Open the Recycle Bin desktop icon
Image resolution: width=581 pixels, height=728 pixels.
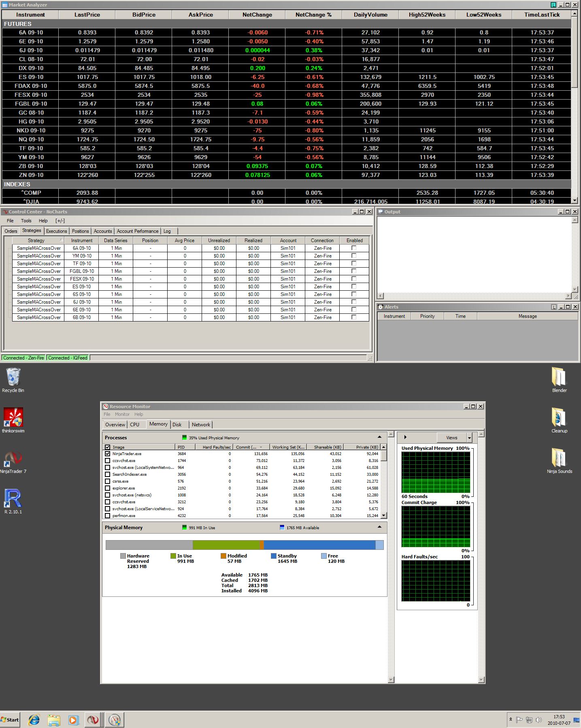coord(13,380)
